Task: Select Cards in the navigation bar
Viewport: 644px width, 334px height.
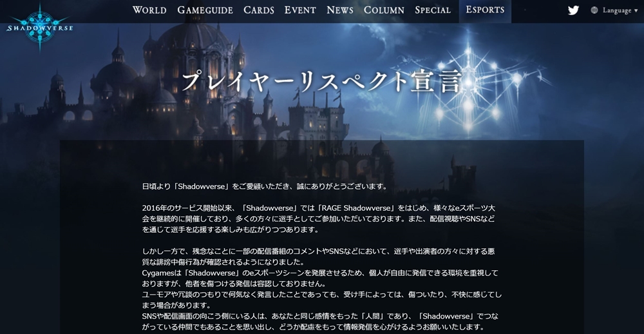Action: point(259,10)
